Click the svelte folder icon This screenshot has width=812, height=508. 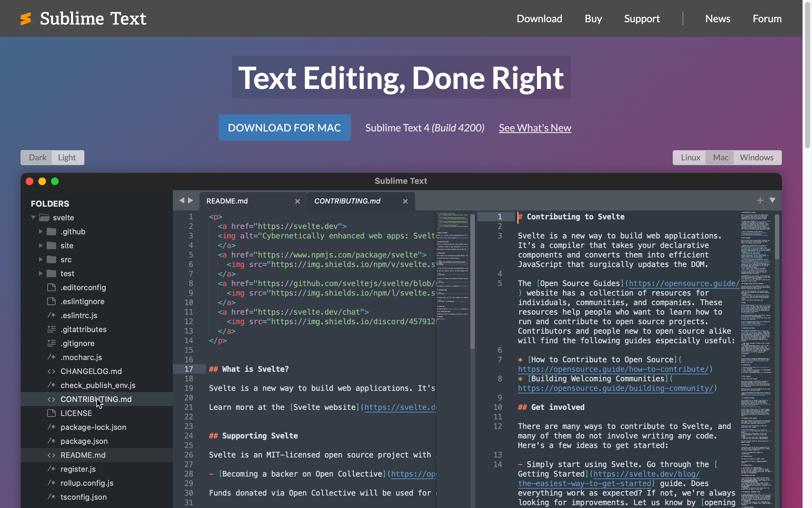tap(44, 218)
